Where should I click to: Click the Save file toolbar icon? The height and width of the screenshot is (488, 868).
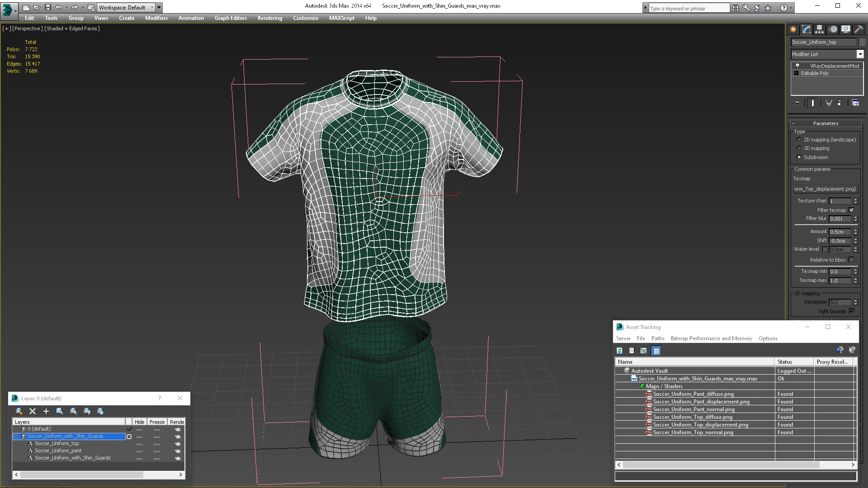click(x=47, y=7)
